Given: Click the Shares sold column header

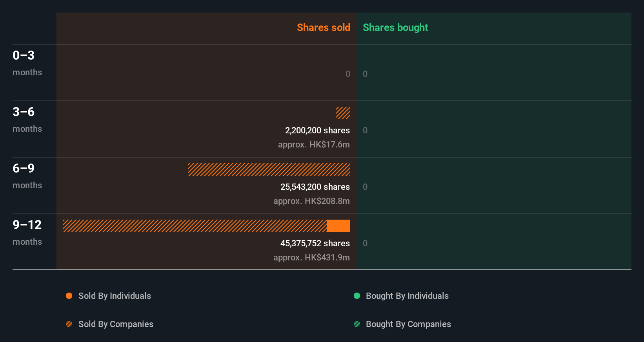Looking at the screenshot, I should pos(324,27).
